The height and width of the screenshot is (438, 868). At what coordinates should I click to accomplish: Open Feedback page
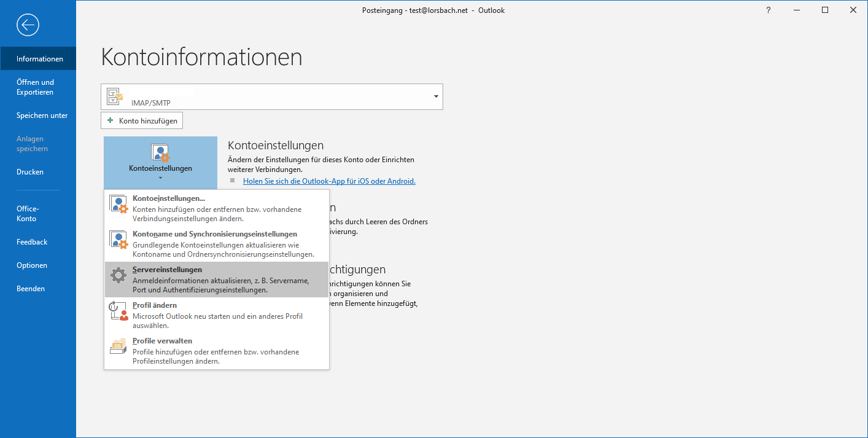point(38,242)
